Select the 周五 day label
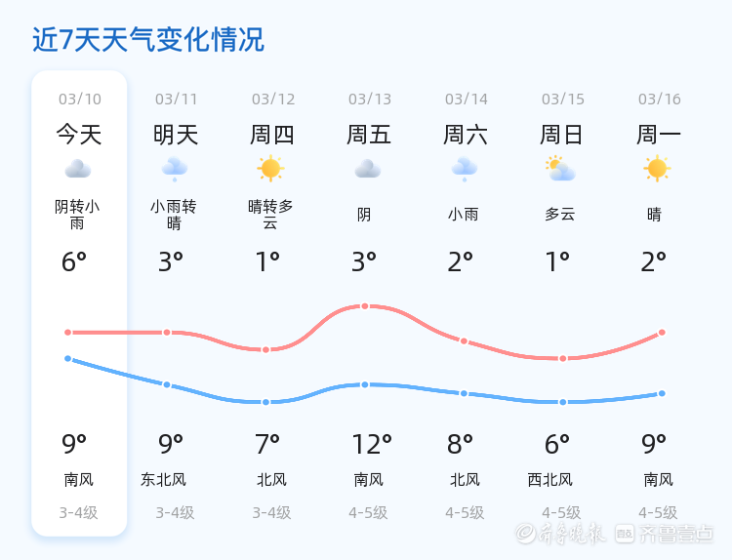This screenshot has width=732, height=560. tap(369, 135)
